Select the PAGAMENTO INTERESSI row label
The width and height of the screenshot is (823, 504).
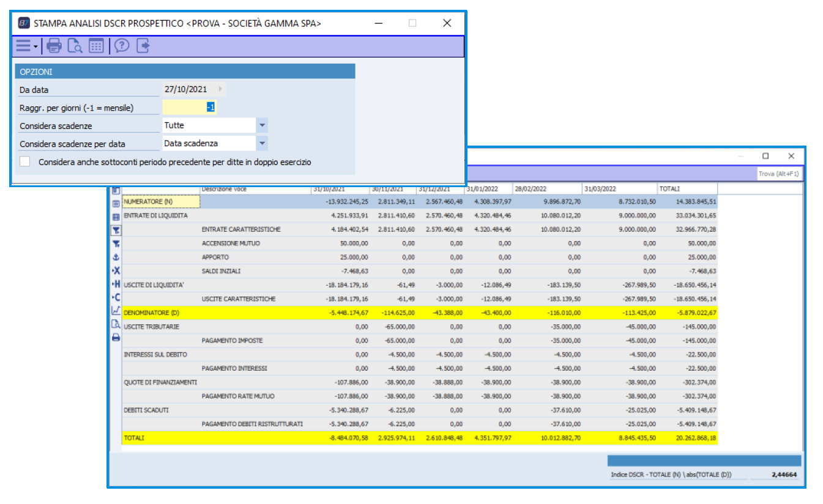tap(236, 368)
